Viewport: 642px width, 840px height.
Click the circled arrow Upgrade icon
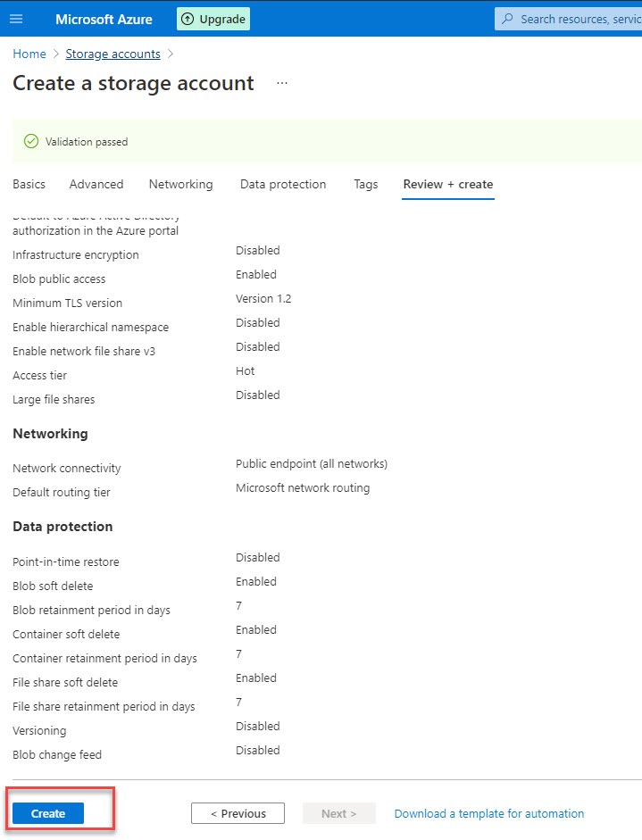(x=188, y=19)
